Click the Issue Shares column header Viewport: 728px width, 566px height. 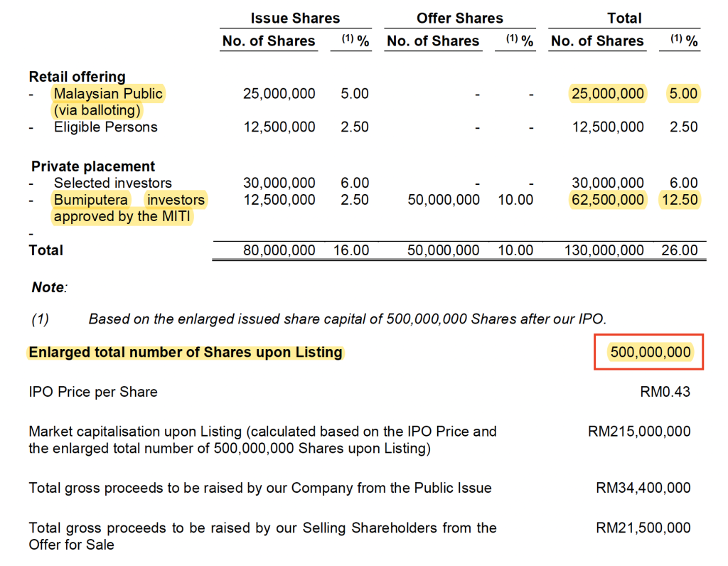(295, 18)
